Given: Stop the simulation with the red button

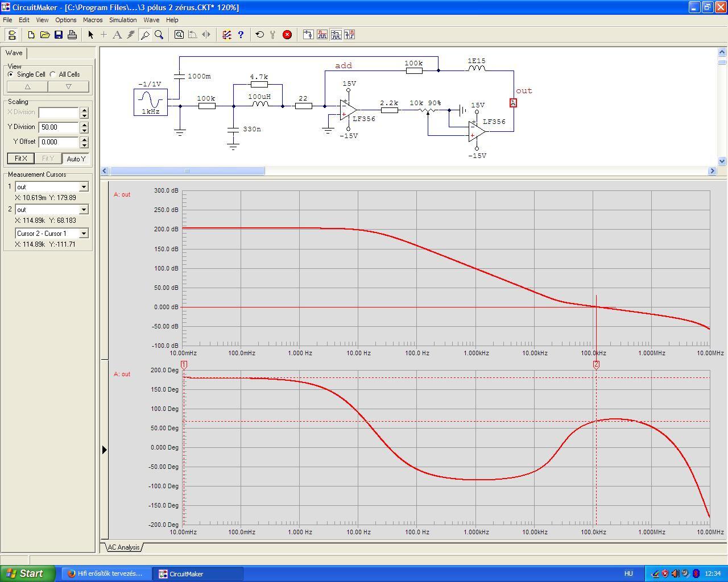Looking at the screenshot, I should pyautogui.click(x=287, y=35).
